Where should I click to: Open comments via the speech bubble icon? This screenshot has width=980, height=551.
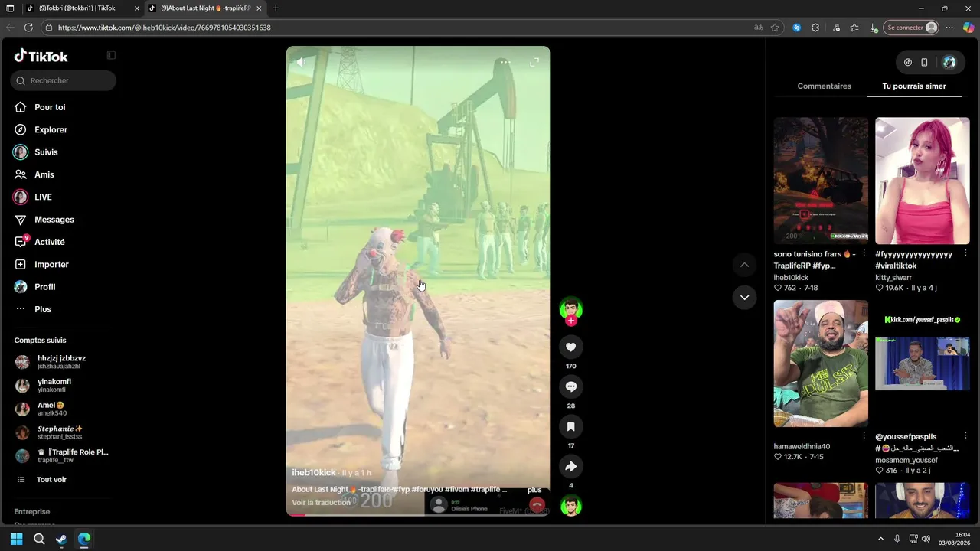(x=570, y=387)
